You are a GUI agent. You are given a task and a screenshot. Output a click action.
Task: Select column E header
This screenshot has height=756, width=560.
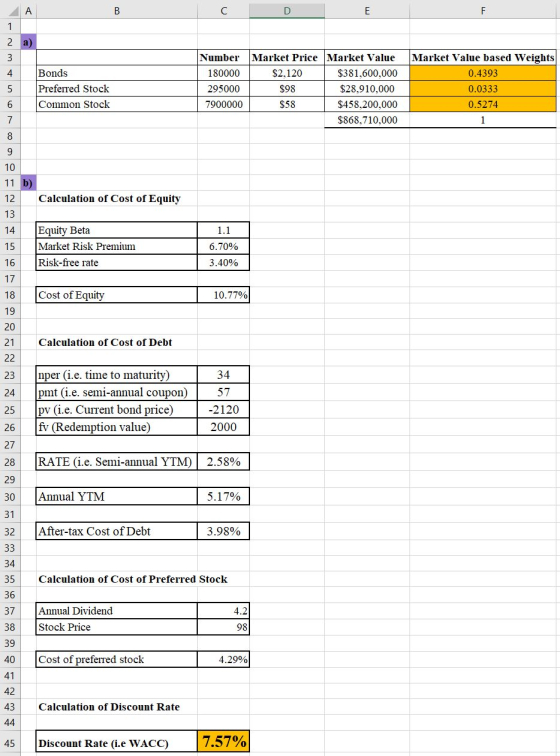[x=367, y=10]
